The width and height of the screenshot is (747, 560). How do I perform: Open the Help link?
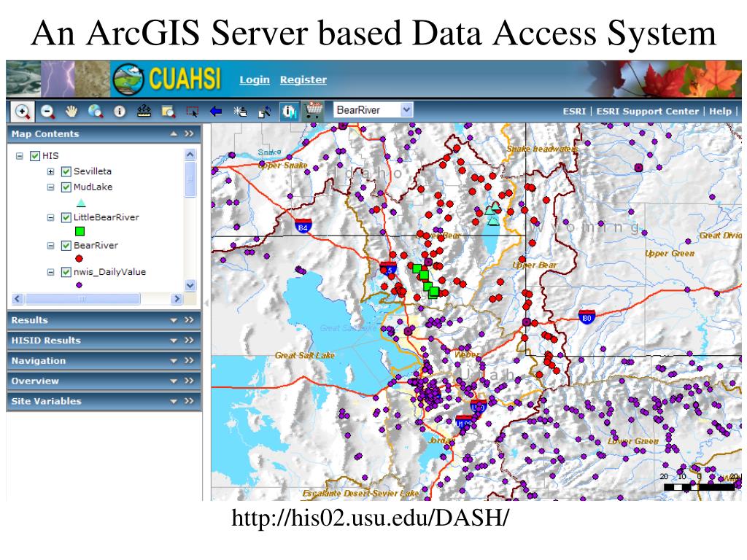tap(720, 111)
